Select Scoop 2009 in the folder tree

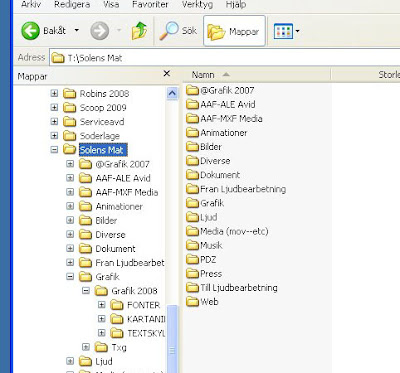(103, 108)
